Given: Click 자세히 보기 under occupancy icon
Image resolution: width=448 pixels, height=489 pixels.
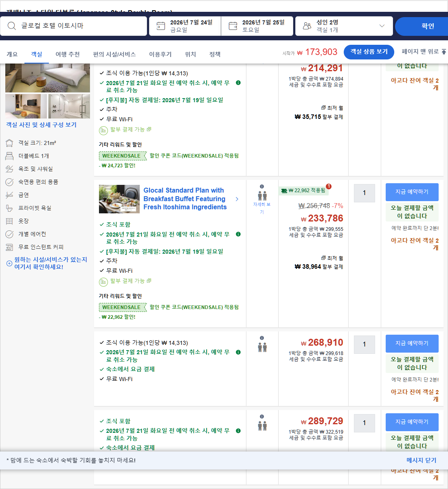Looking at the screenshot, I should (262, 208).
